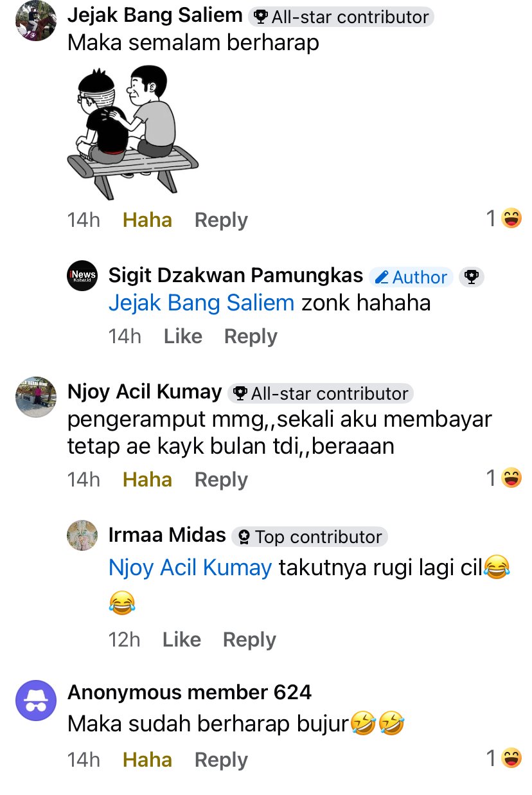Tap Anonymous member 624 avatar icon

point(36,701)
